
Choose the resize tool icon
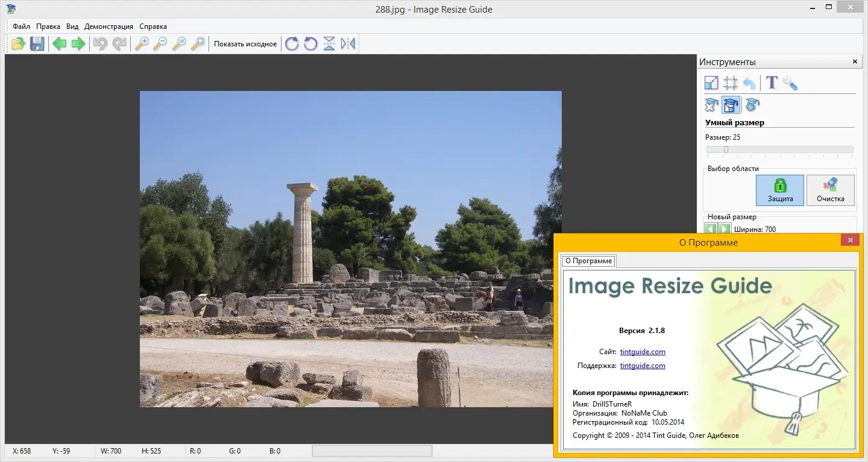[712, 83]
